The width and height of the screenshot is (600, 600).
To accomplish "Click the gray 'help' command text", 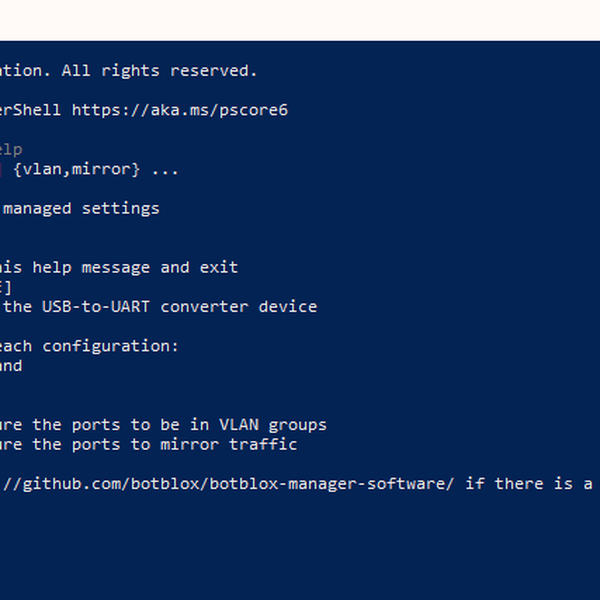I will [10, 150].
